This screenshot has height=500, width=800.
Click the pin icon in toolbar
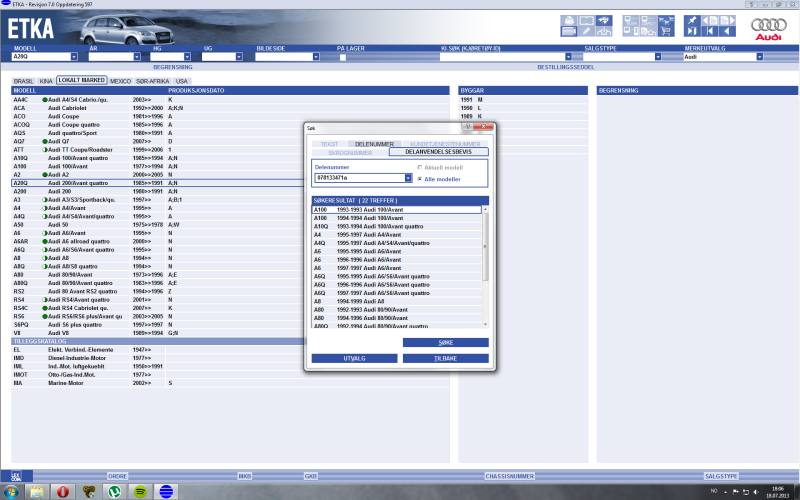coord(693,19)
